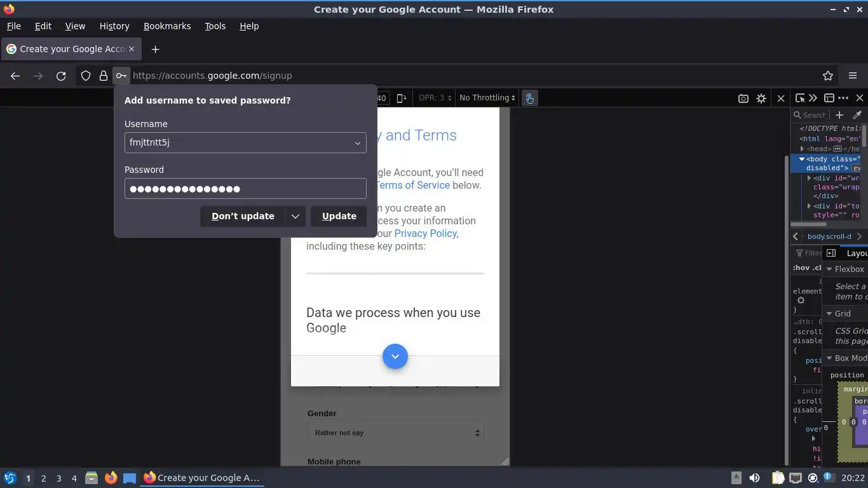Viewport: 868px width, 488px height.
Task: Click the Update button
Action: [339, 216]
